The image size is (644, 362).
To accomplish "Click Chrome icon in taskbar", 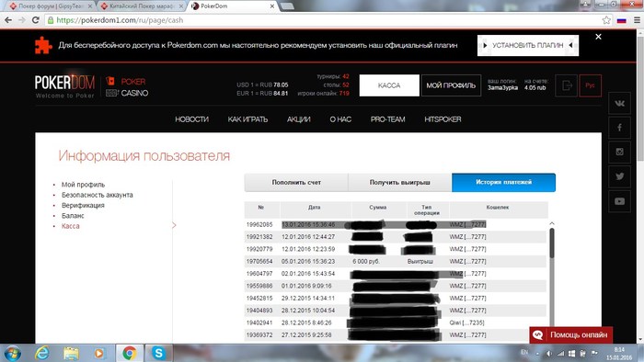I will click(130, 353).
